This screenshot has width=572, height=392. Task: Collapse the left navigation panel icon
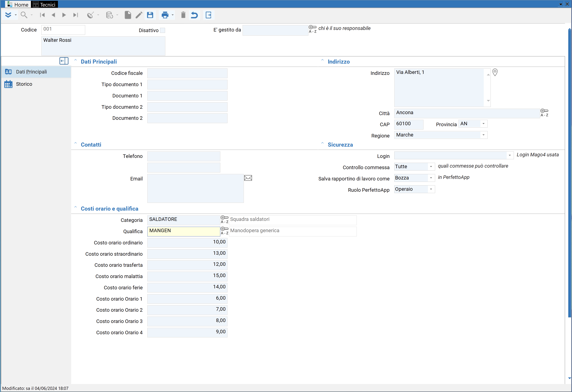tap(64, 61)
